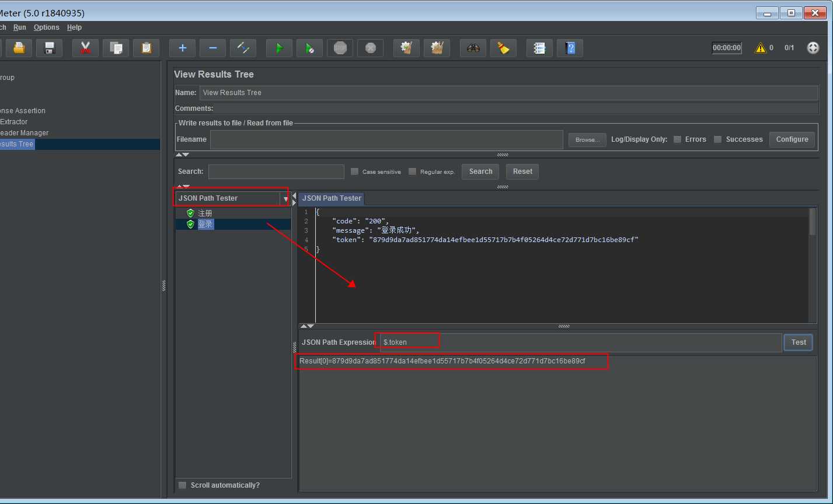This screenshot has width=833, height=504.
Task: Click the yellow warning errors icon
Action: pyautogui.click(x=760, y=48)
